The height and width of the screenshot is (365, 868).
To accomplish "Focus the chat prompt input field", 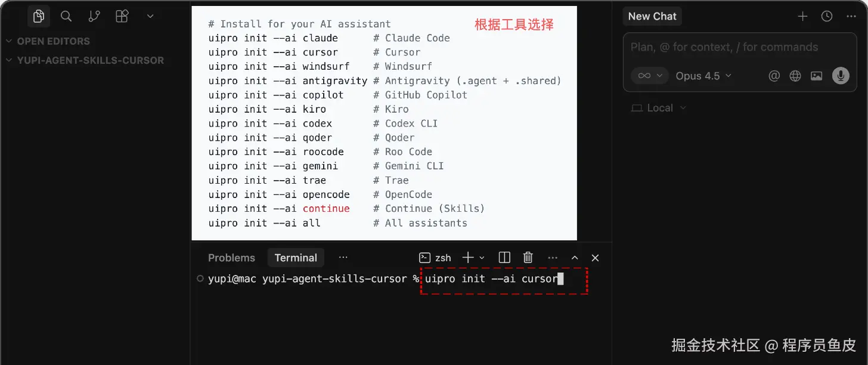I will point(737,47).
